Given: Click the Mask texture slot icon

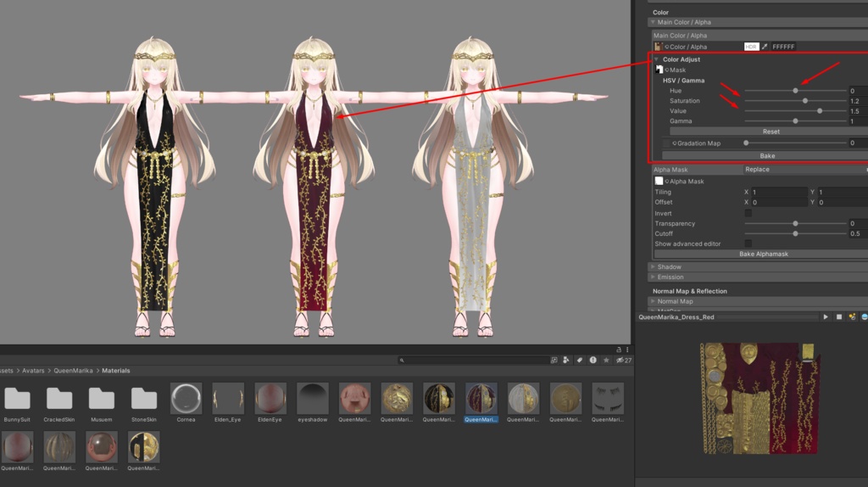Looking at the screenshot, I should 659,70.
